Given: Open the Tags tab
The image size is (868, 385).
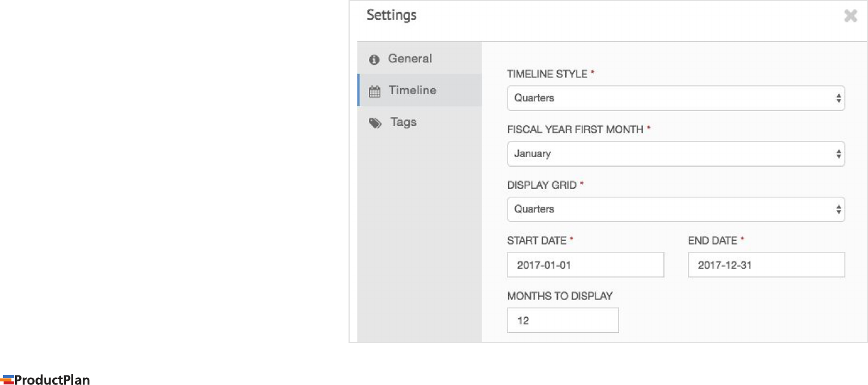Looking at the screenshot, I should [x=419, y=122].
